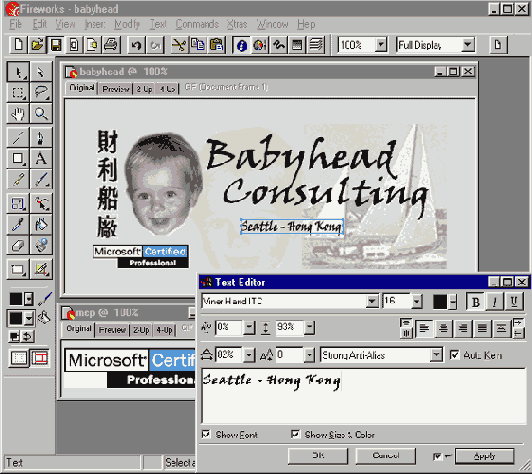Switch to the Preview tab of babyhead

click(x=116, y=89)
